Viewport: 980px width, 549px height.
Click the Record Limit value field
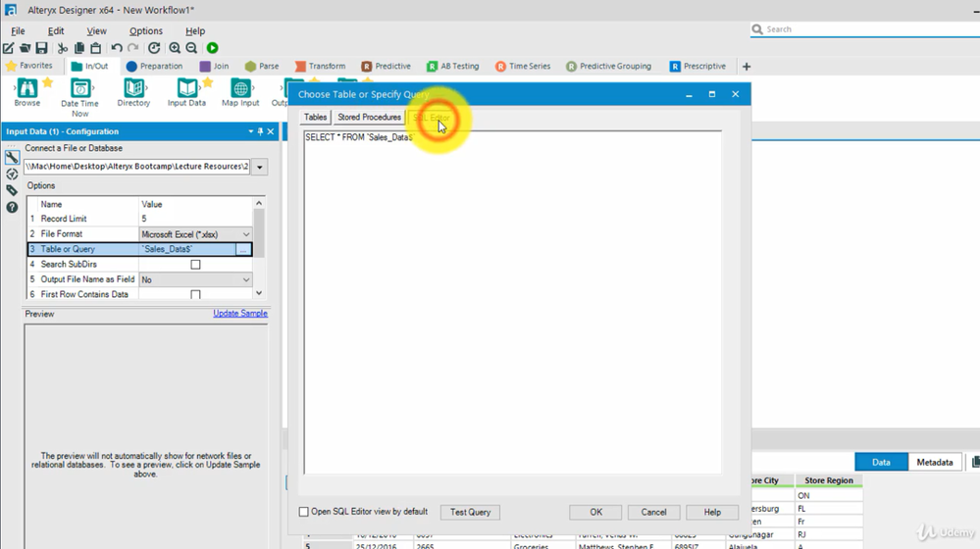195,220
